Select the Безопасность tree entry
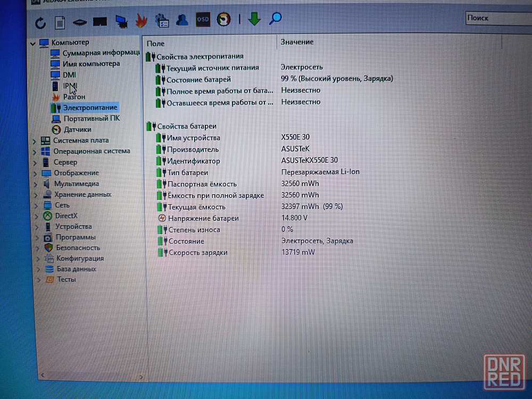532x399 pixels. point(78,248)
